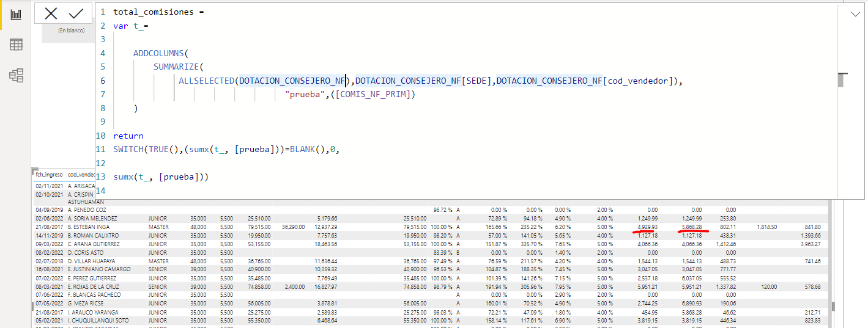868x328 pixels.
Task: Click the value 3,963.27
Action: (811, 244)
